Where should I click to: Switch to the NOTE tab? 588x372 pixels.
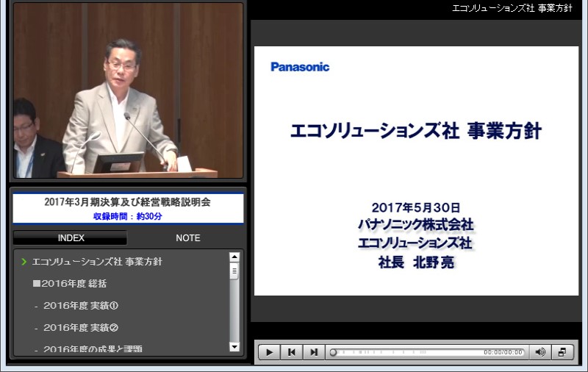point(188,237)
